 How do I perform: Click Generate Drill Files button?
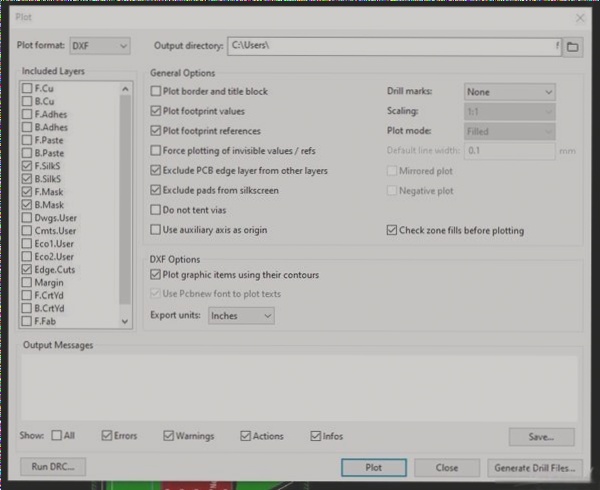pyautogui.click(x=535, y=467)
